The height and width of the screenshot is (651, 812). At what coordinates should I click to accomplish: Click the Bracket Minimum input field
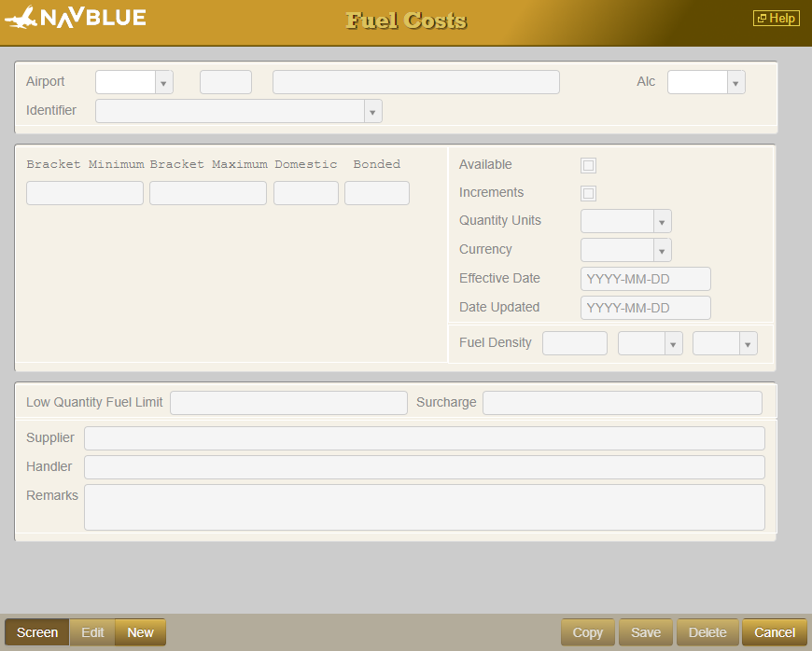pos(85,193)
